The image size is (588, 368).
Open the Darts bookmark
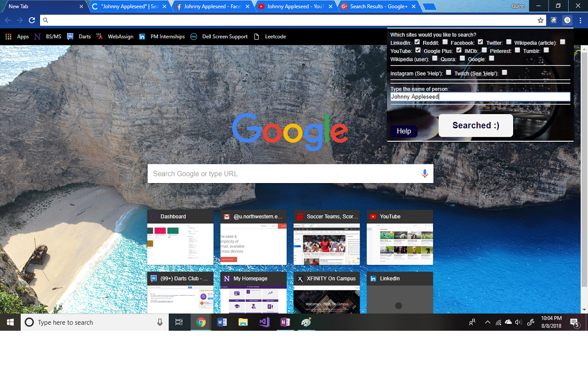click(x=79, y=36)
